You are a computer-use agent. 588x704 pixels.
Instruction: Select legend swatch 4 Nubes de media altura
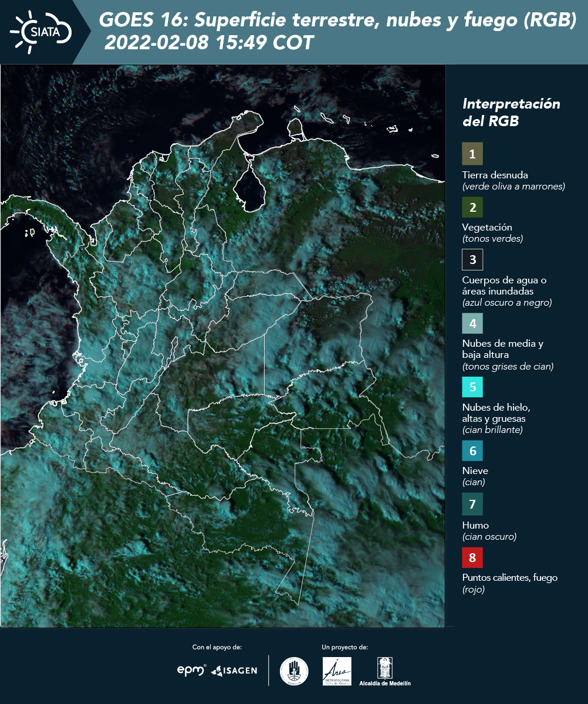(472, 323)
